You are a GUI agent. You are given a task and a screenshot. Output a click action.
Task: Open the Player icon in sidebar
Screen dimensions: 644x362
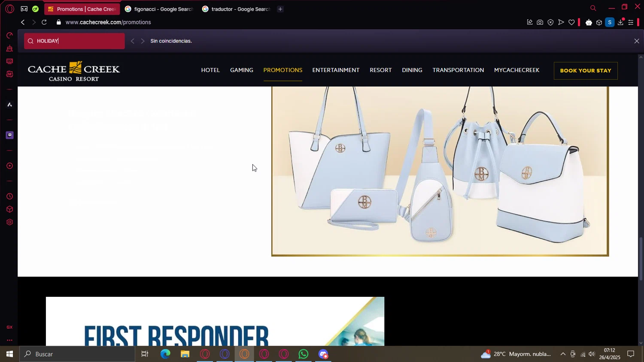coord(9,166)
